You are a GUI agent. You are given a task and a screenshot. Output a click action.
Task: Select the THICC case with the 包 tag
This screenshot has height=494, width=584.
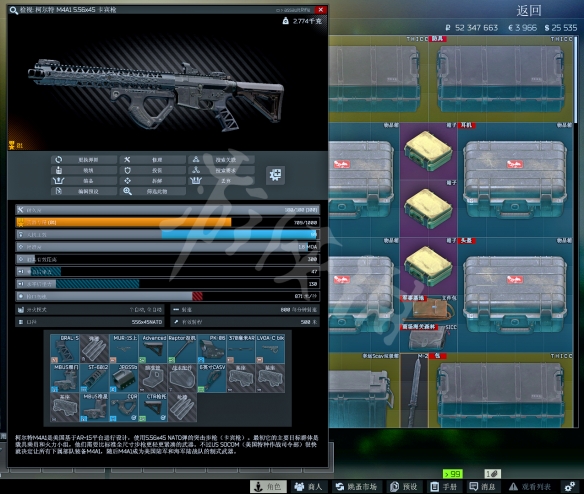501,390
